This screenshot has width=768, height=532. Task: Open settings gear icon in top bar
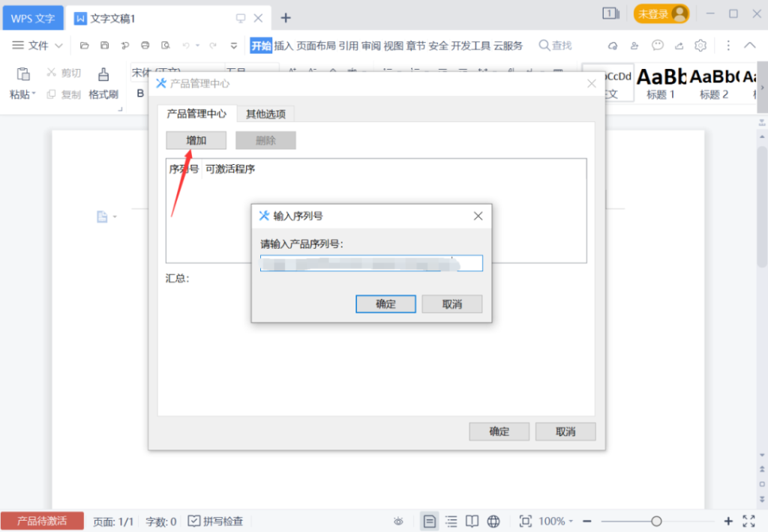point(700,46)
